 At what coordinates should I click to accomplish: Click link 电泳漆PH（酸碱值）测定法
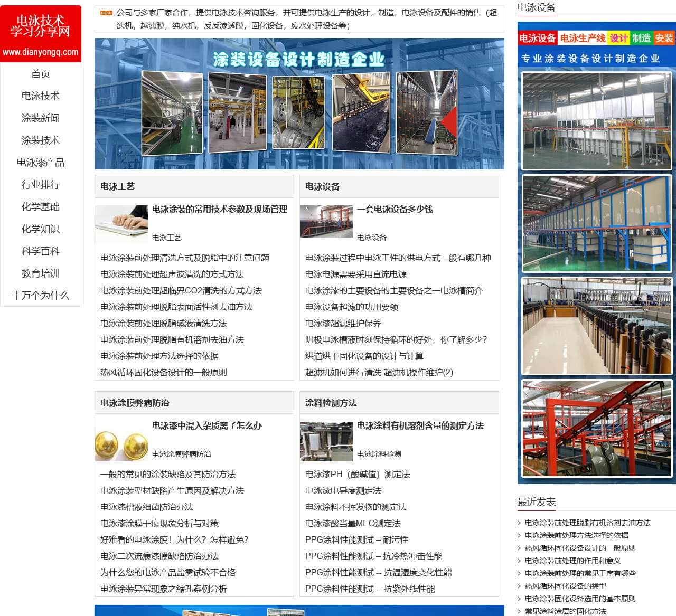tap(358, 475)
